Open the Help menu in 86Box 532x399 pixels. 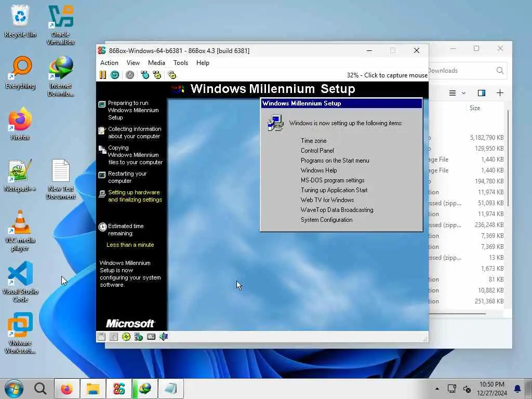pyautogui.click(x=203, y=63)
